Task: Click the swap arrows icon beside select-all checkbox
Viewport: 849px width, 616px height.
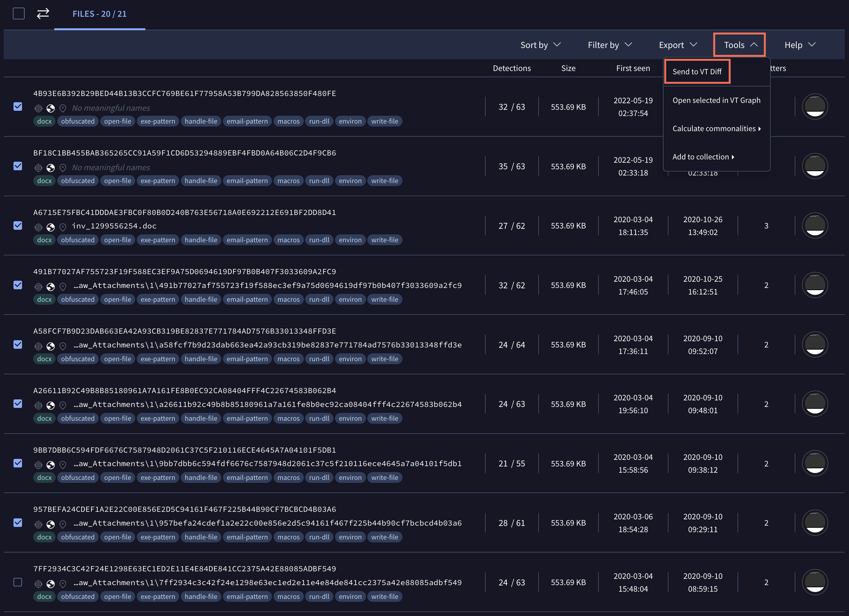Action: (x=43, y=13)
